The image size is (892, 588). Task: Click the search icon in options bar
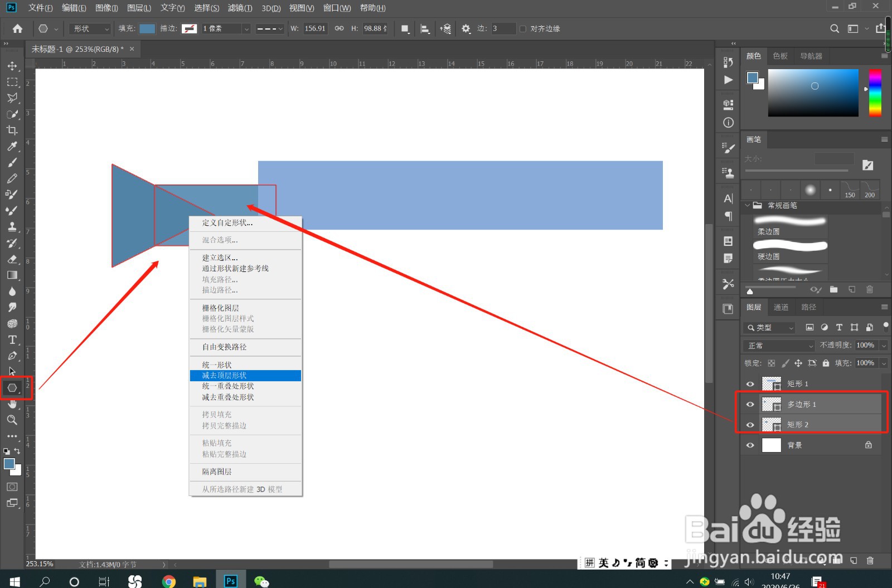(x=835, y=28)
